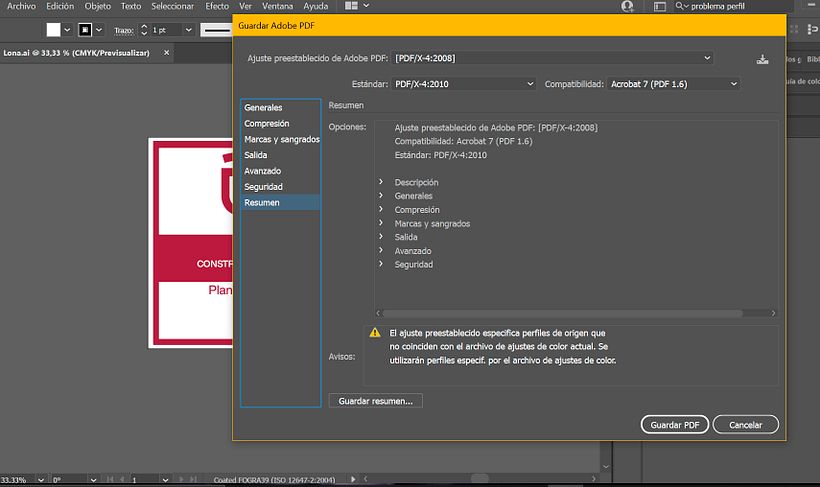Image resolution: width=820 pixels, height=487 pixels.
Task: Open the artboard number dropdown
Action: pyautogui.click(x=165, y=480)
